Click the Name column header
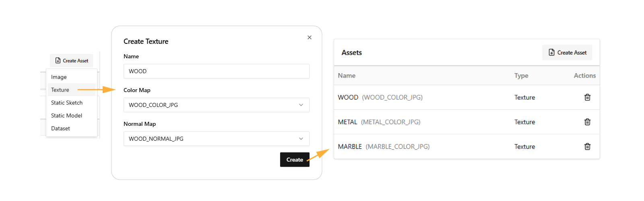644x201 pixels. 347,76
